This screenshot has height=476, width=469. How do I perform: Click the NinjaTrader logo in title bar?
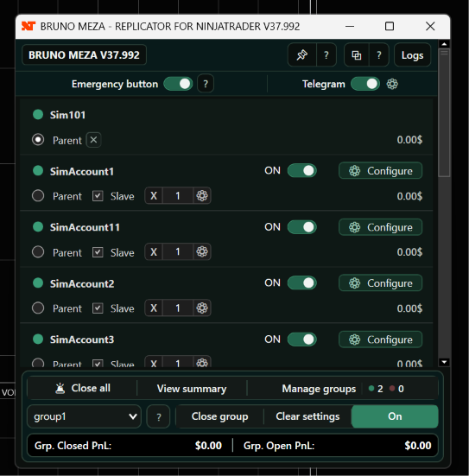pyautogui.click(x=29, y=26)
